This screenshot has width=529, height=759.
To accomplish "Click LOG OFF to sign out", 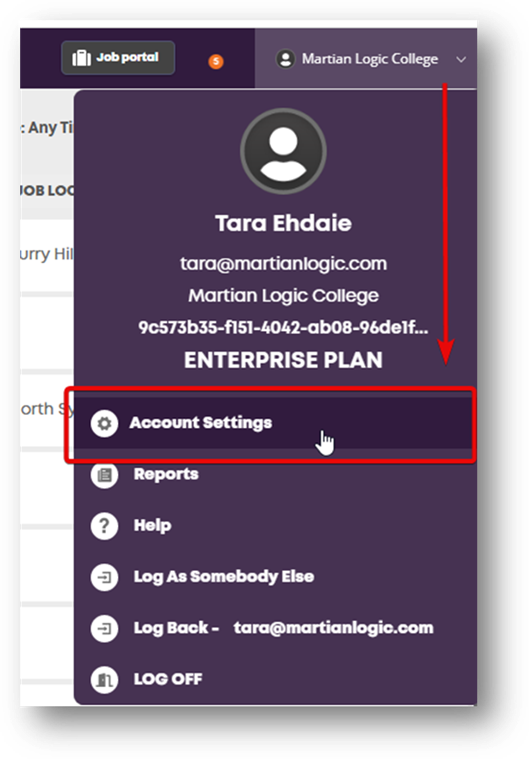I will (168, 679).
